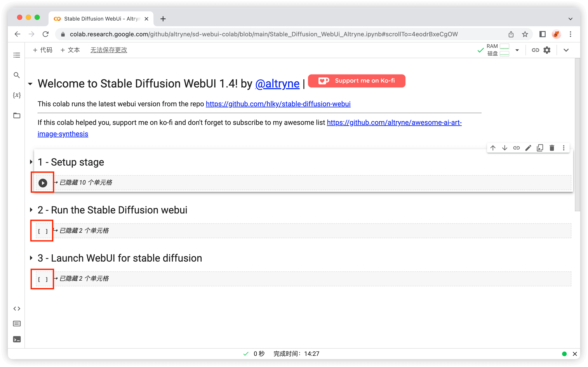Open the terminal panel
Viewport: 588px width, 367px height.
(17, 339)
